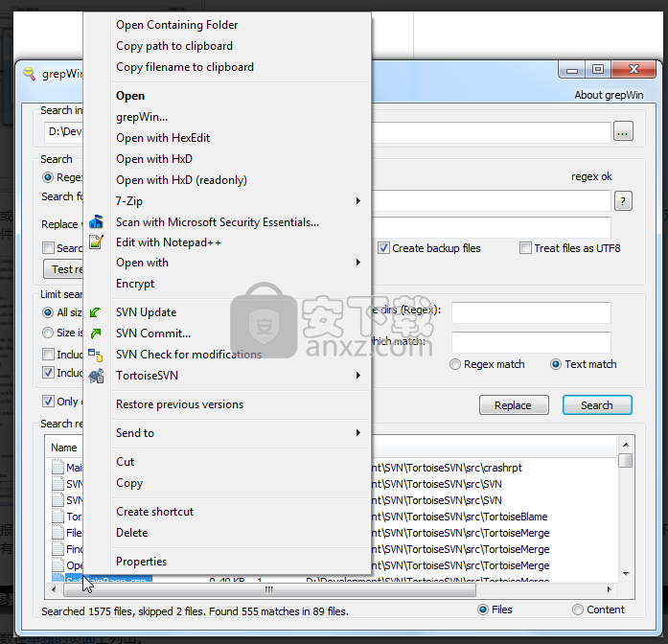Enable Treat files as UTF8
The height and width of the screenshot is (644, 668).
[x=525, y=248]
